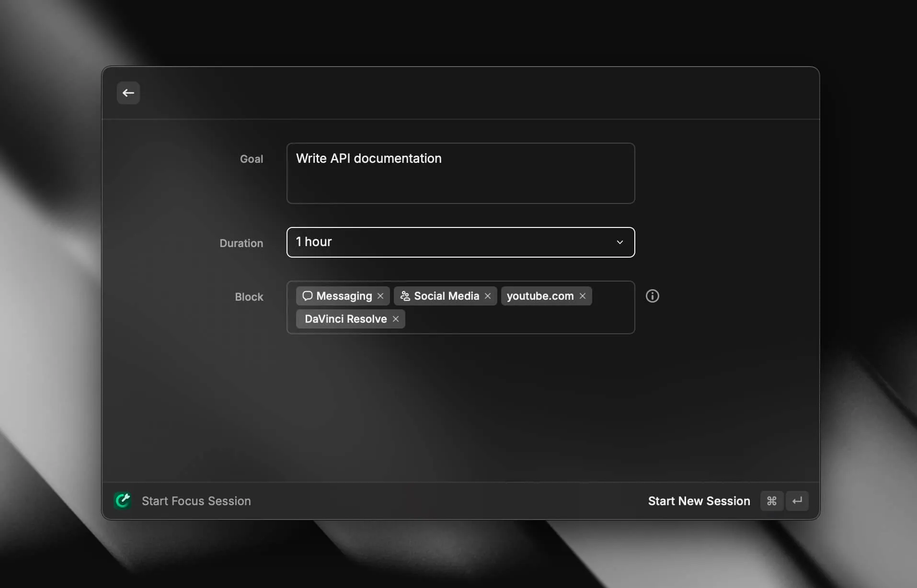The height and width of the screenshot is (588, 917).
Task: Remove Messaging from the blocked list
Action: pos(379,296)
